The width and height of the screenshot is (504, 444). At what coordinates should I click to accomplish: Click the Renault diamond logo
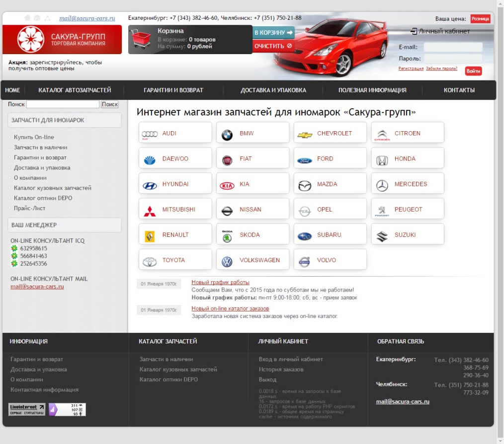[x=150, y=236]
